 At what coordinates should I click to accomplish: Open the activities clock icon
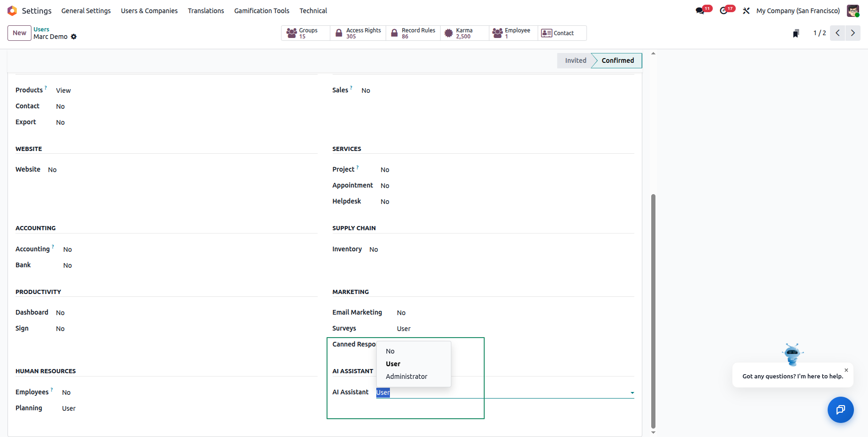723,10
